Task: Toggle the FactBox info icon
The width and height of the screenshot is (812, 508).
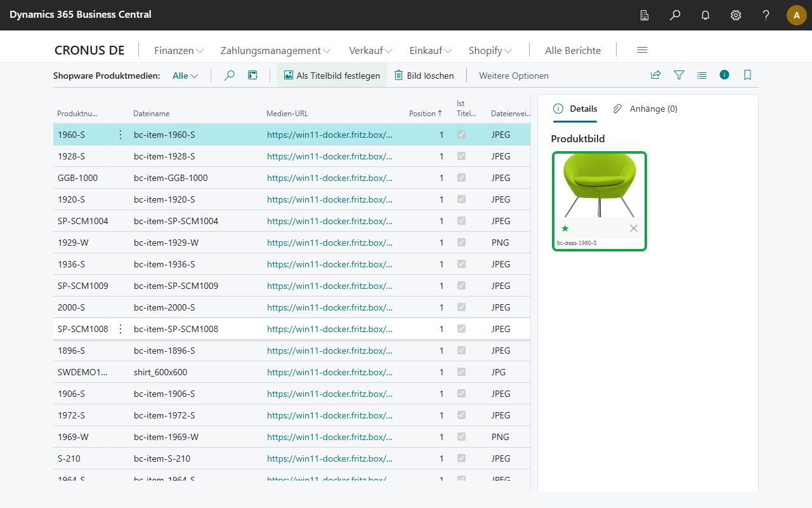Action: point(724,75)
